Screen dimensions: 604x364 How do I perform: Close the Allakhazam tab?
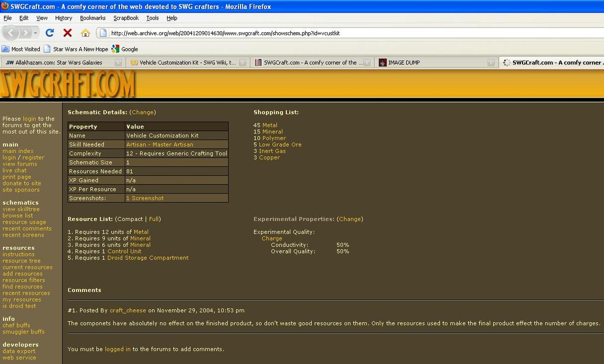118,63
